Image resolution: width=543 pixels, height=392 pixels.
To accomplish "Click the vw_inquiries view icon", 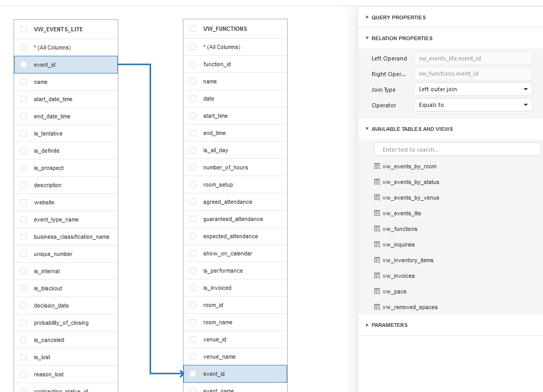I will click(377, 244).
